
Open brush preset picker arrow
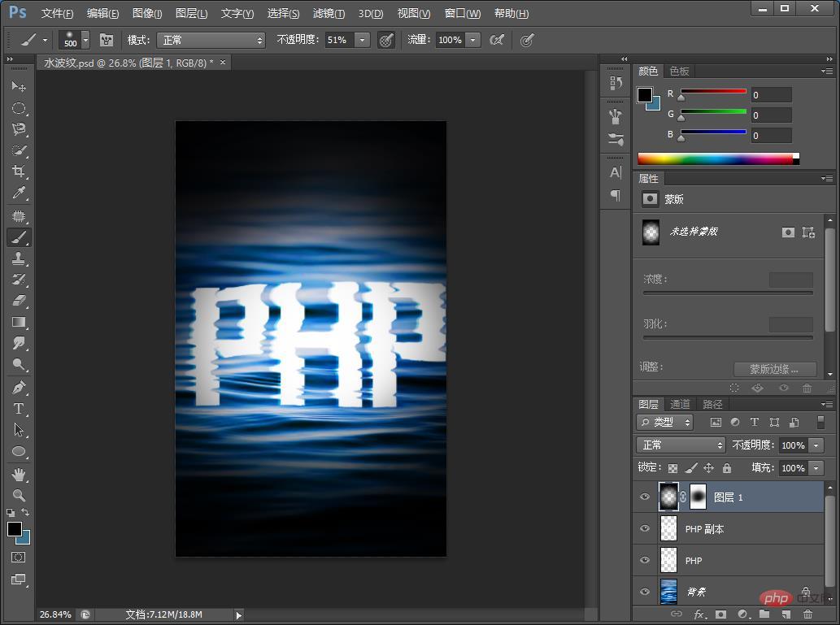click(x=85, y=40)
